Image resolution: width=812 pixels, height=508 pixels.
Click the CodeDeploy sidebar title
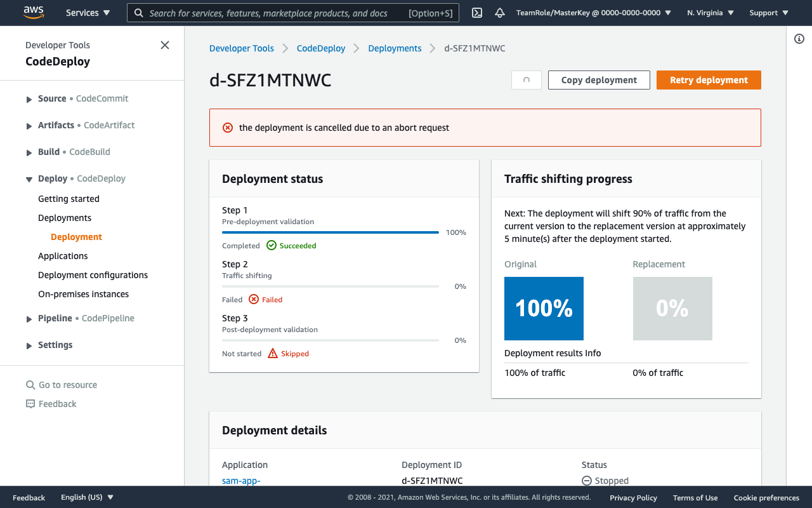click(58, 62)
